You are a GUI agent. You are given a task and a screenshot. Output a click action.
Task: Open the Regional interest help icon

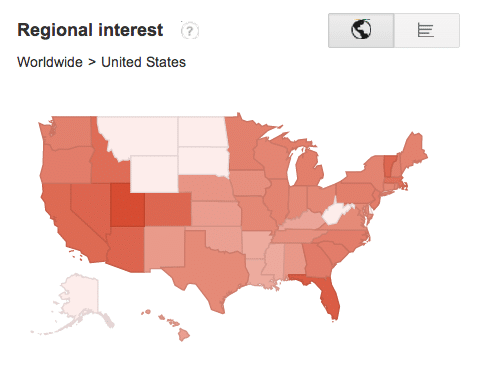[190, 31]
